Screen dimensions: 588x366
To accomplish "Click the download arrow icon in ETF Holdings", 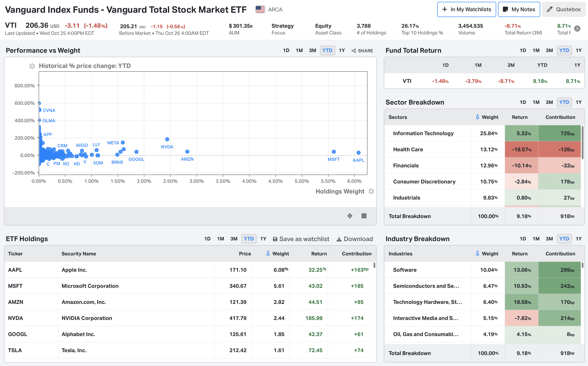I will tap(339, 239).
